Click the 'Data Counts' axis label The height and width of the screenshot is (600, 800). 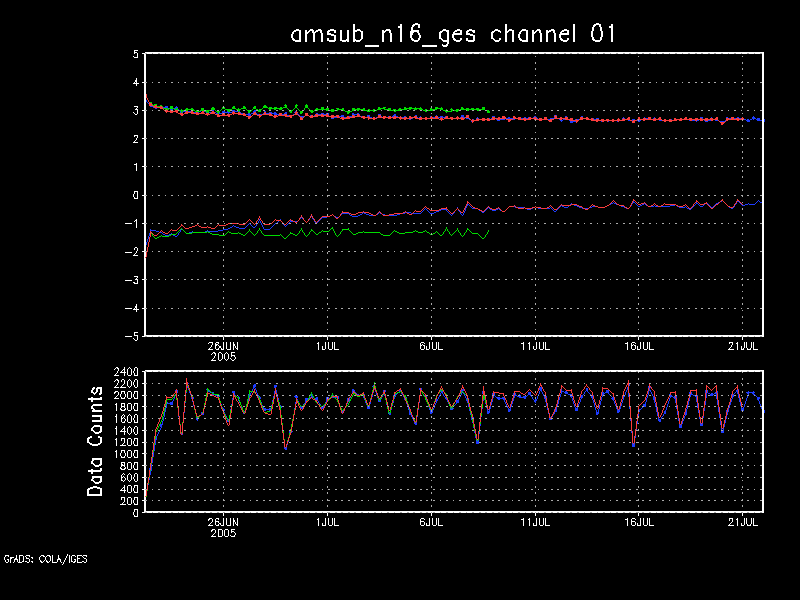[x=96, y=441]
